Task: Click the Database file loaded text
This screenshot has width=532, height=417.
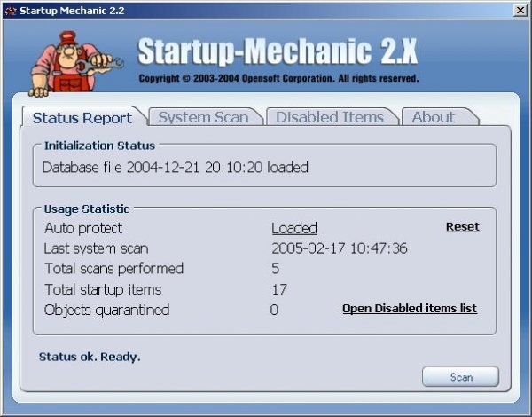Action: coord(176,168)
